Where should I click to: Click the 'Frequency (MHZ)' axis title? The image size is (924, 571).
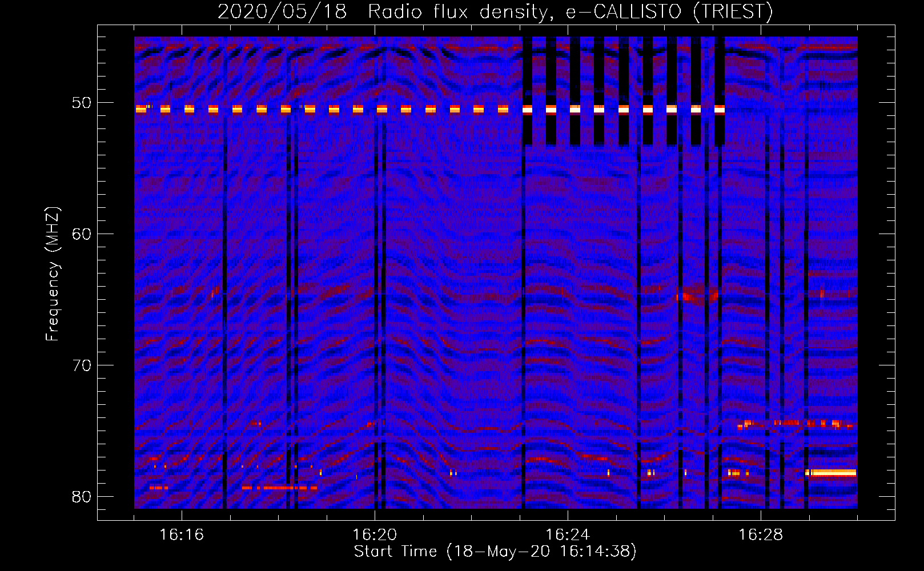pyautogui.click(x=53, y=274)
